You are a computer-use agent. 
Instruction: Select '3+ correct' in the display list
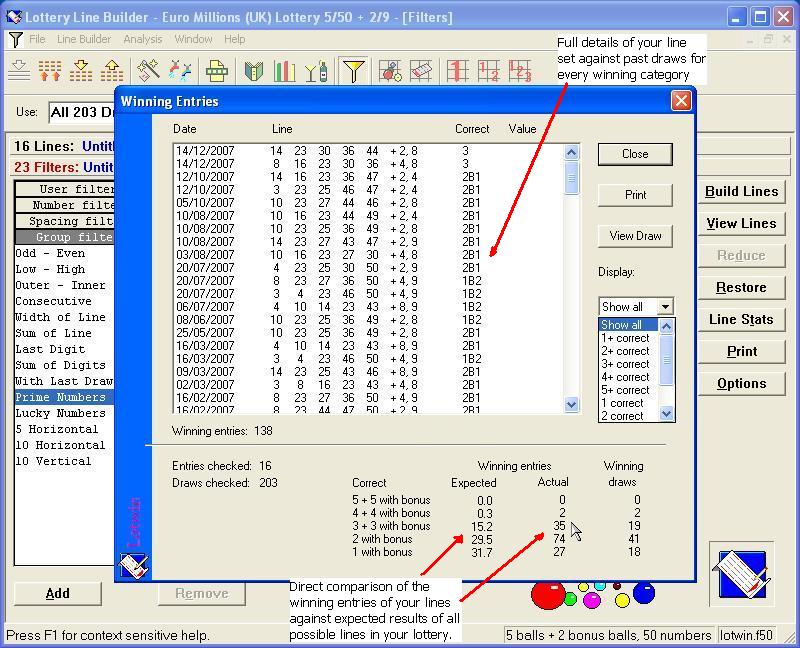click(x=625, y=364)
